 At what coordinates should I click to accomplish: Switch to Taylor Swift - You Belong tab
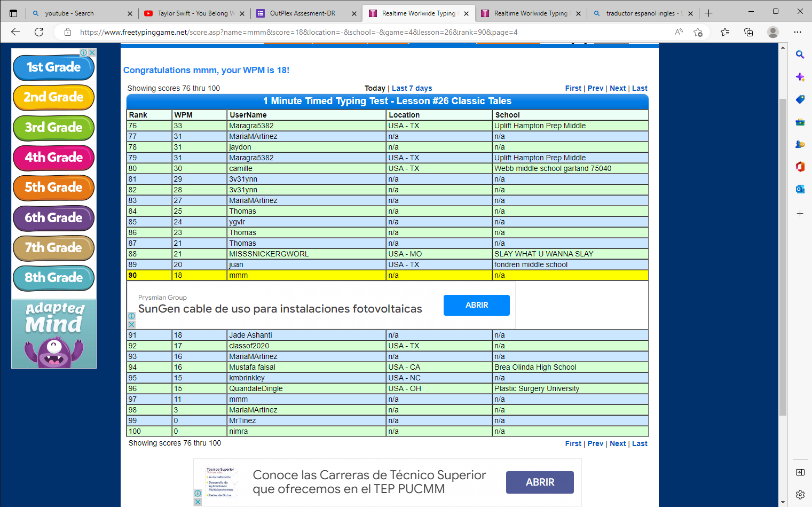click(x=195, y=13)
